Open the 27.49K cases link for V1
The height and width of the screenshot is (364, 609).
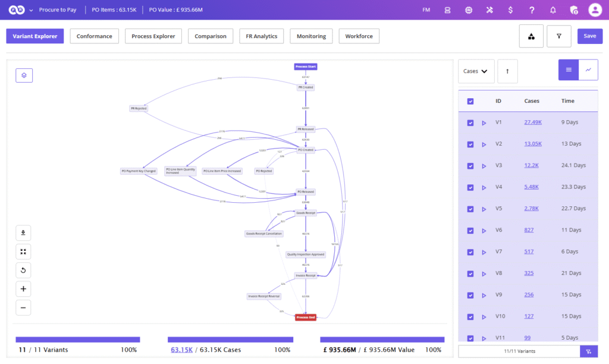(532, 123)
